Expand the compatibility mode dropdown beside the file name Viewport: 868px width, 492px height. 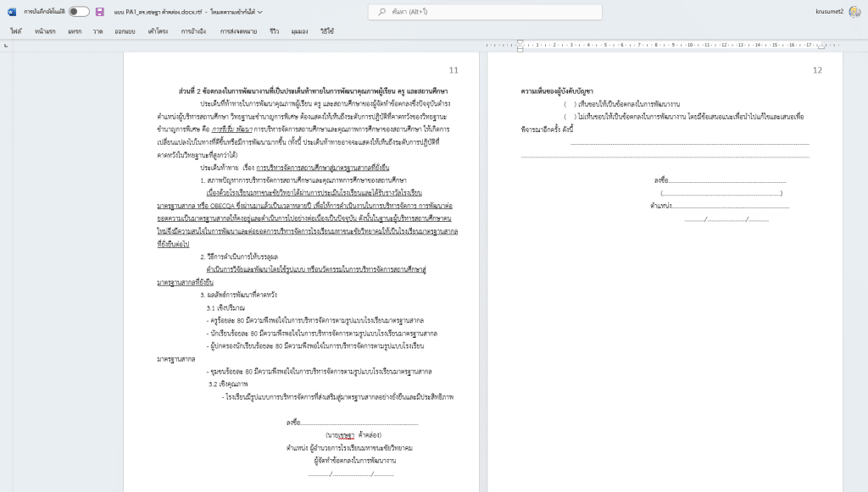(259, 12)
